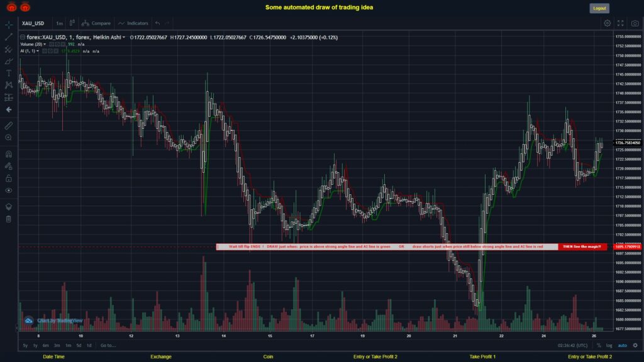The image size is (644, 362).
Task: Collapse the chart legend with the minus box
Action: [23, 37]
